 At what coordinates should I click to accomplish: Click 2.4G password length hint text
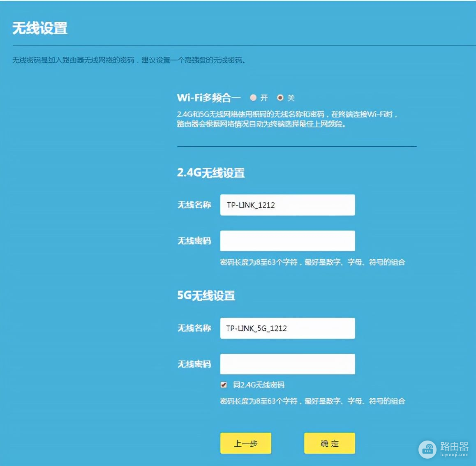pos(313,262)
